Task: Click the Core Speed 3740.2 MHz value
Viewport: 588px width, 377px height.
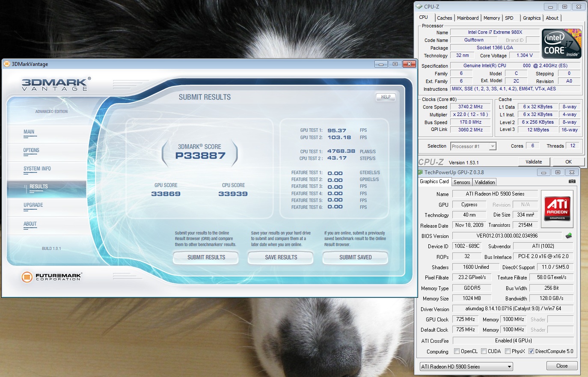Action: pyautogui.click(x=470, y=107)
